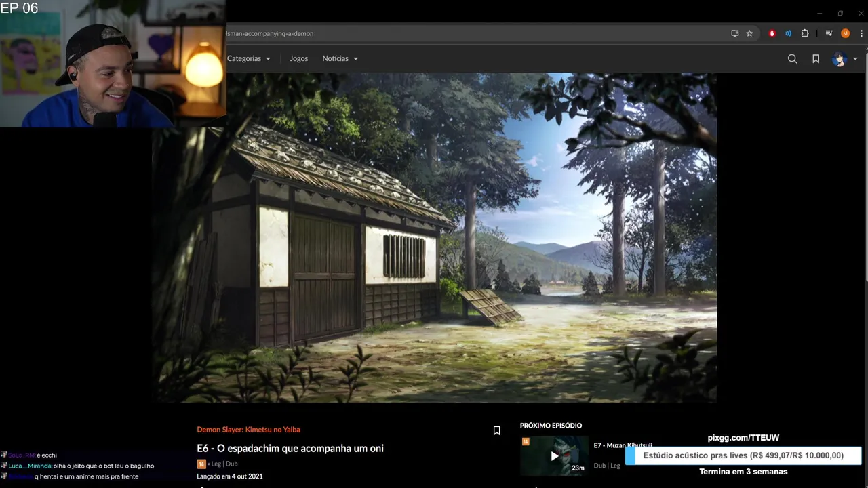Click the PRÓXIMO EPISÓDIO heading
The width and height of the screenshot is (868, 488).
pos(551,426)
